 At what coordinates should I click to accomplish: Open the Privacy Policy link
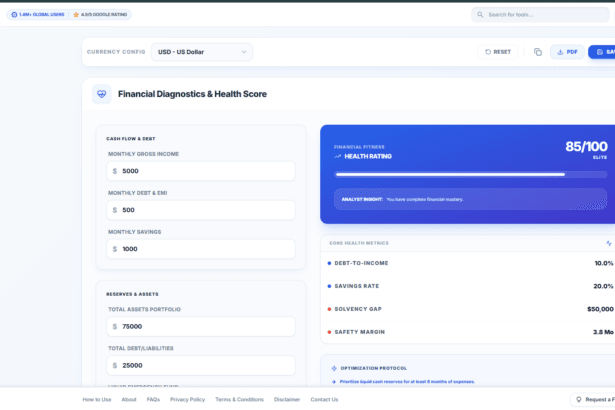[187, 399]
